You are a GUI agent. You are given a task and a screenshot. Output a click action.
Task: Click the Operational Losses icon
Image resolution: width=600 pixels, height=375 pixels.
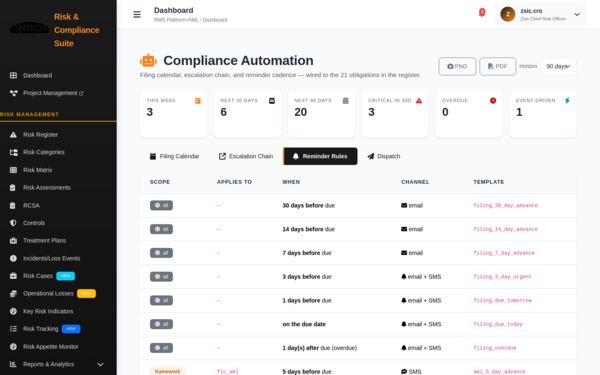(x=13, y=293)
